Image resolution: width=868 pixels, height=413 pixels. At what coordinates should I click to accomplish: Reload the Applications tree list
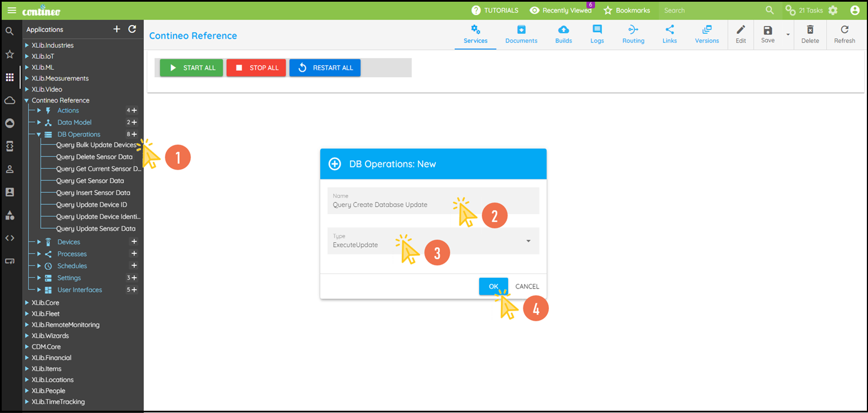(x=132, y=29)
